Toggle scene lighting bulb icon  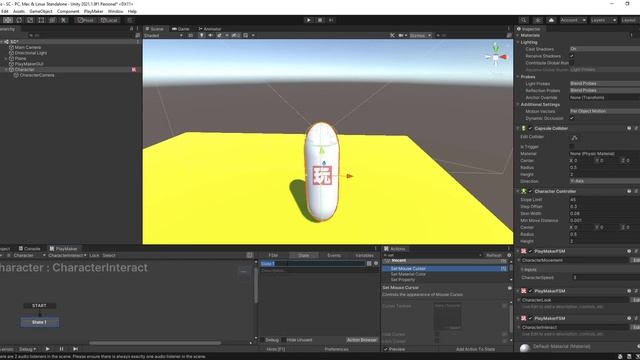202,36
